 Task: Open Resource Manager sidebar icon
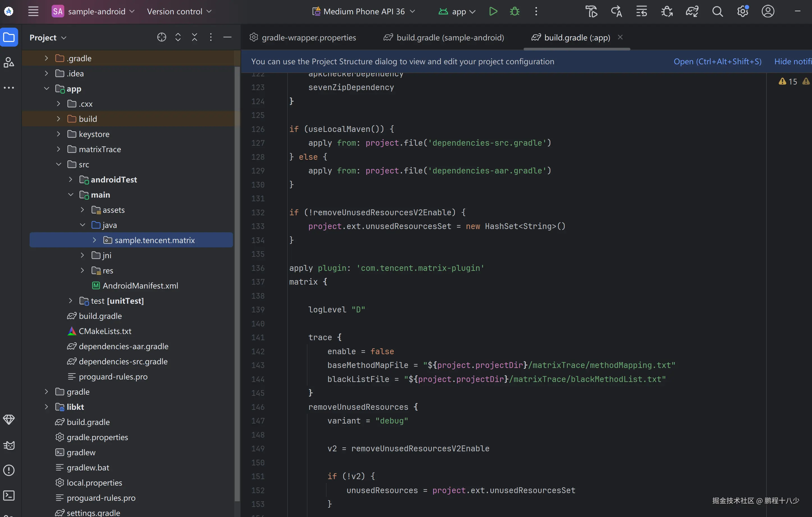(9, 62)
